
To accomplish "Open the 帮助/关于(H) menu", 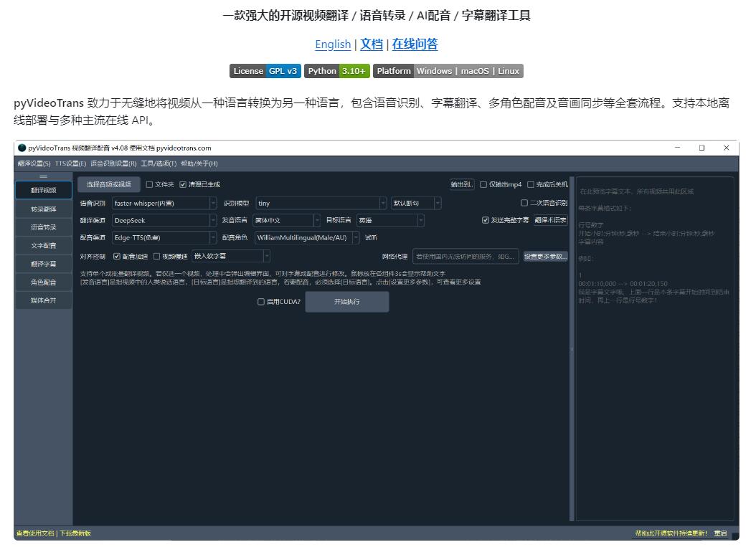I will 199,164.
